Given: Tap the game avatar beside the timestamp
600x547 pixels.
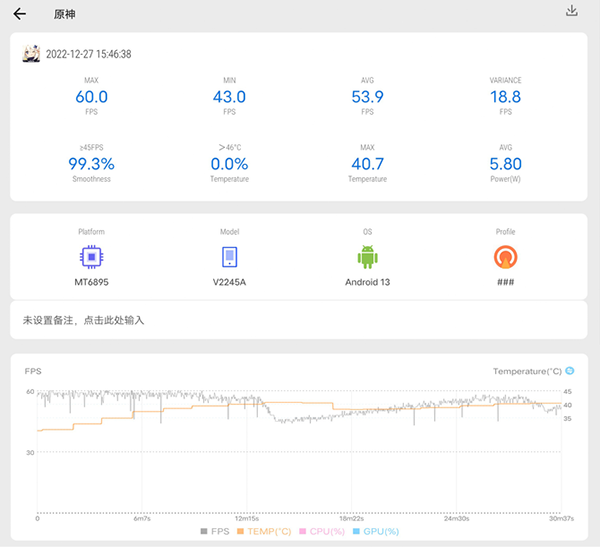Looking at the screenshot, I should 31,54.
